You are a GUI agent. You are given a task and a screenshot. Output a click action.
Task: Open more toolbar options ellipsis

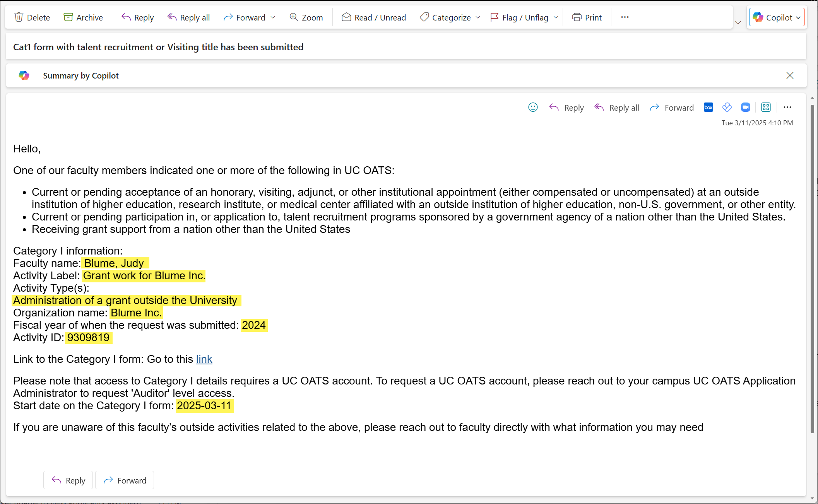[x=625, y=17]
